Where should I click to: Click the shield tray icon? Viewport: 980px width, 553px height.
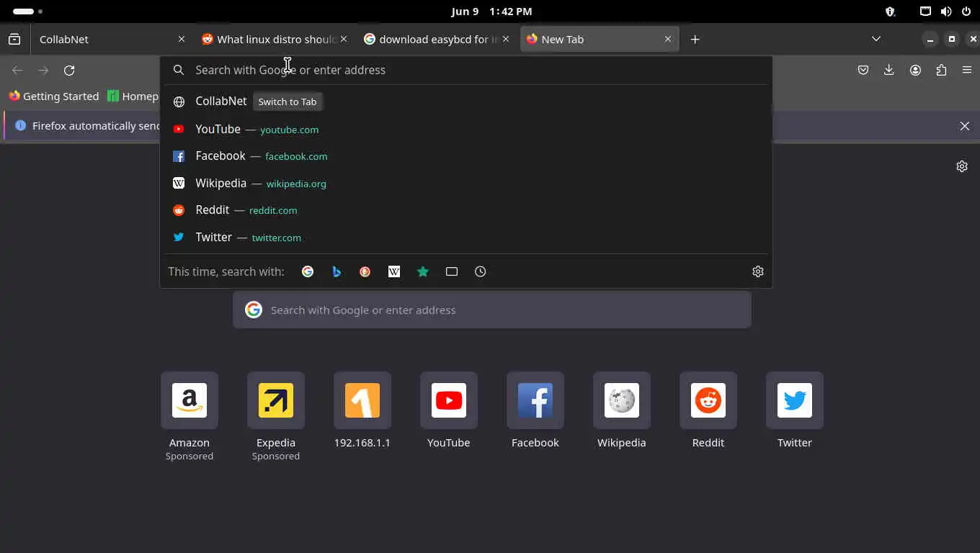[x=890, y=12]
